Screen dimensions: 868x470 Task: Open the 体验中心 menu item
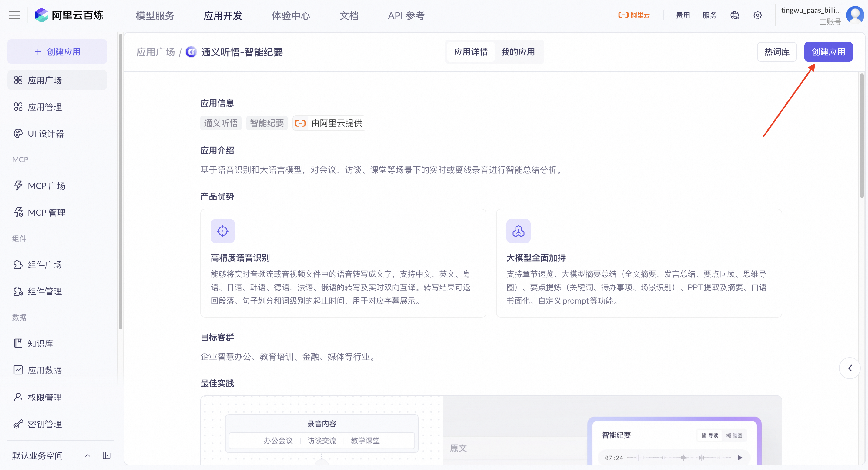pos(290,15)
